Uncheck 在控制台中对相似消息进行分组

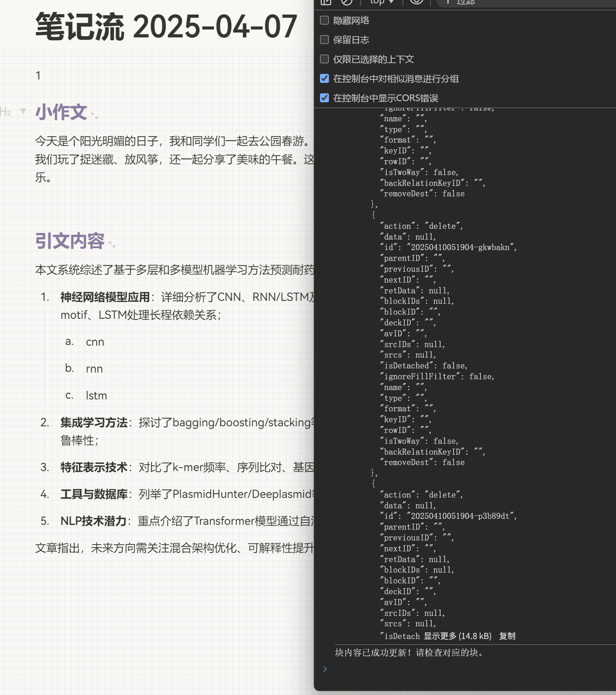[324, 78]
